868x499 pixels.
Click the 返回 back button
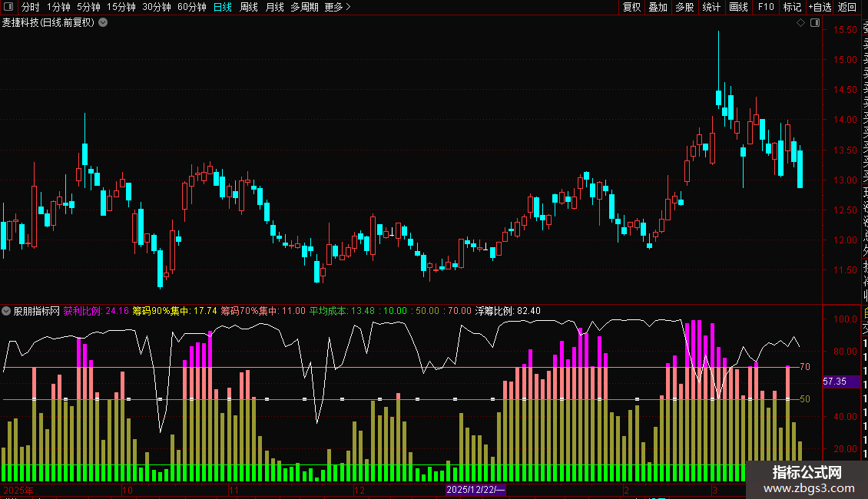(x=847, y=7)
